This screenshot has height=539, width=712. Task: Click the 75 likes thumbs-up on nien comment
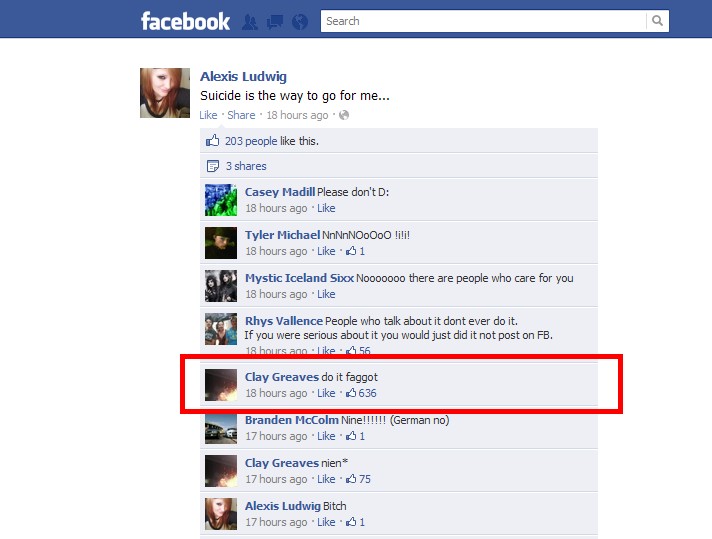(x=358, y=479)
